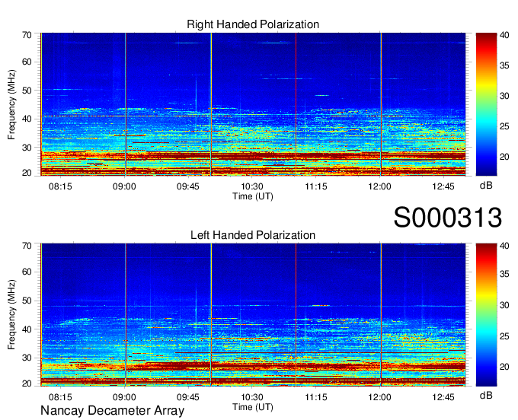Click the 09:00 tick of the Left Handed plot
Viewport: 518px width, 420px height.
(124, 397)
